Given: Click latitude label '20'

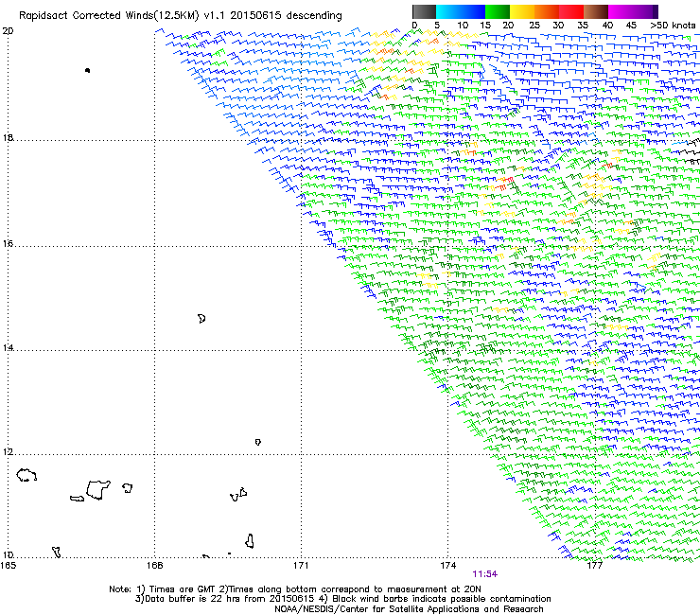Looking at the screenshot, I should click(8, 31).
